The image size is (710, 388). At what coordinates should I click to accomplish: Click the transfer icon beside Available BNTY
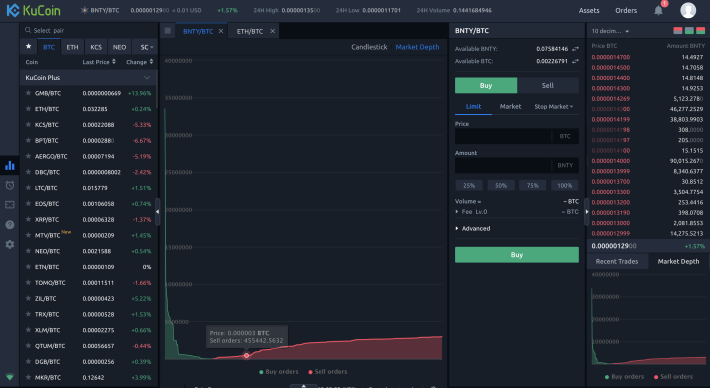pos(575,49)
